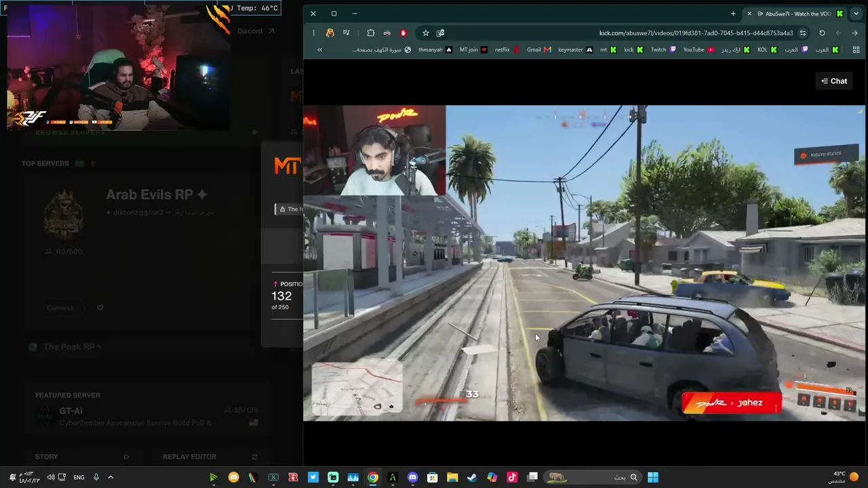
Task: Open the YouTube bookmark
Action: (x=698, y=49)
